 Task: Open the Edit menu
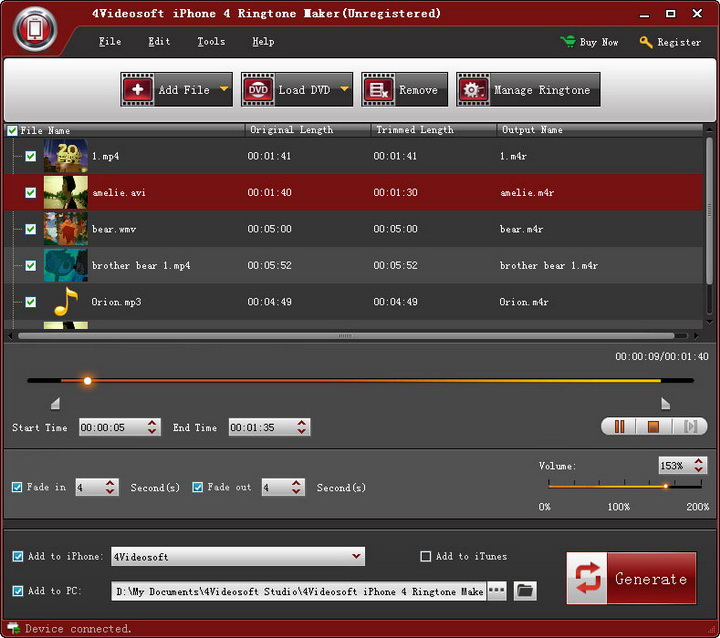(x=159, y=41)
